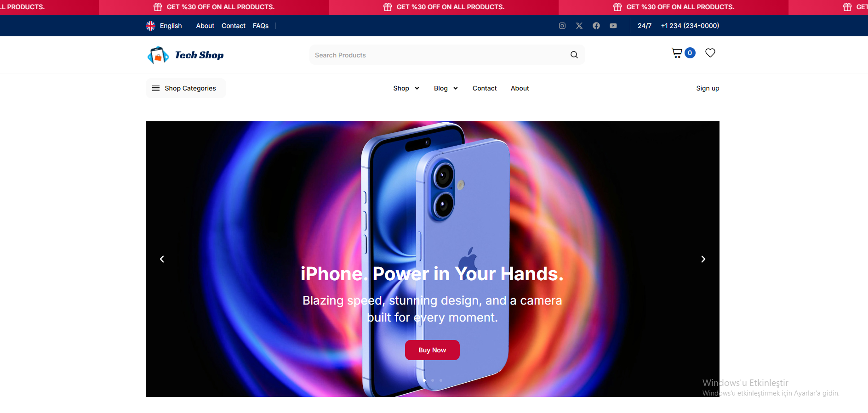Open the Shop Categories menu
The height and width of the screenshot is (413, 868).
coord(186,88)
